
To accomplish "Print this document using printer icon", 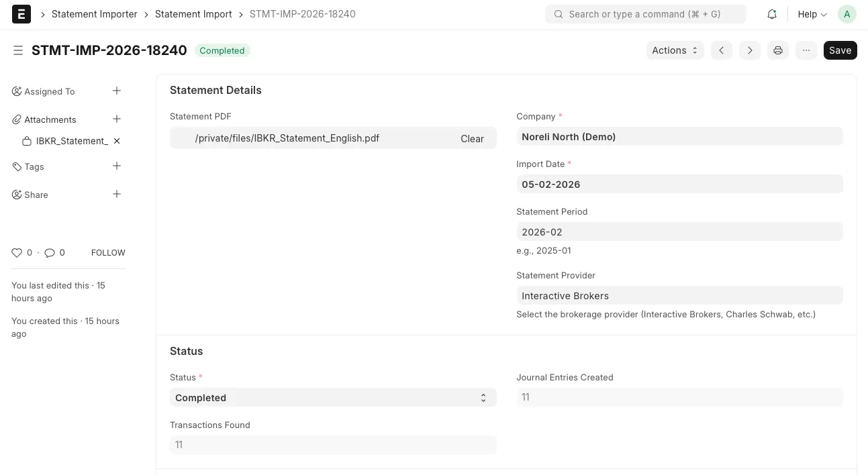I will tap(777, 50).
